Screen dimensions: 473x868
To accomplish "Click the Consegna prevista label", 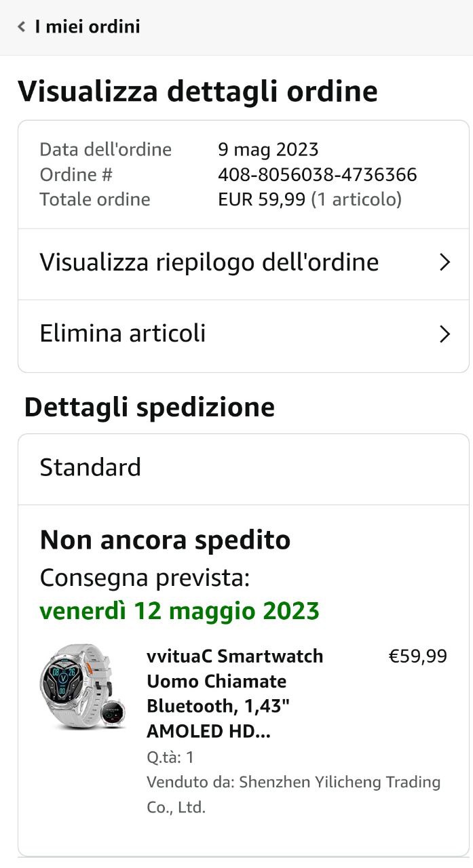I will pos(145,578).
